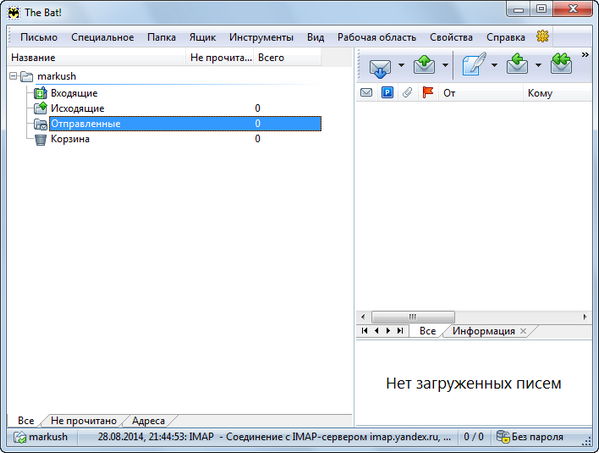Open the Входящие folder
Viewport: 599px width, 453px height.
pos(74,93)
